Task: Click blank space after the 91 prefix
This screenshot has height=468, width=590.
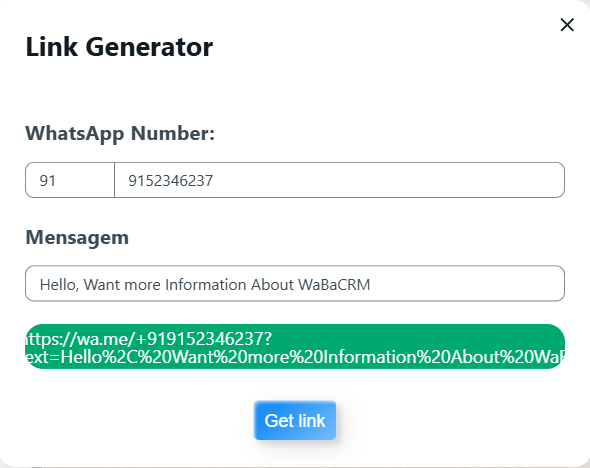Action: click(x=85, y=180)
